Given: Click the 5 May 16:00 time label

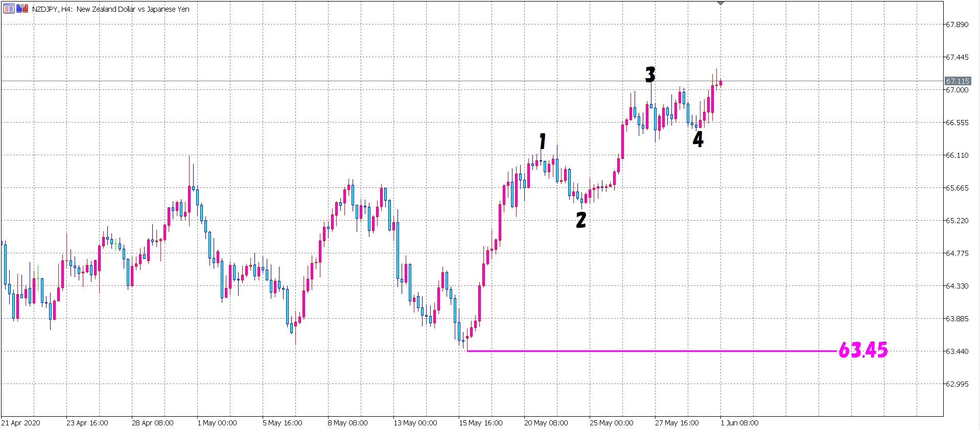Looking at the screenshot, I should [282, 423].
